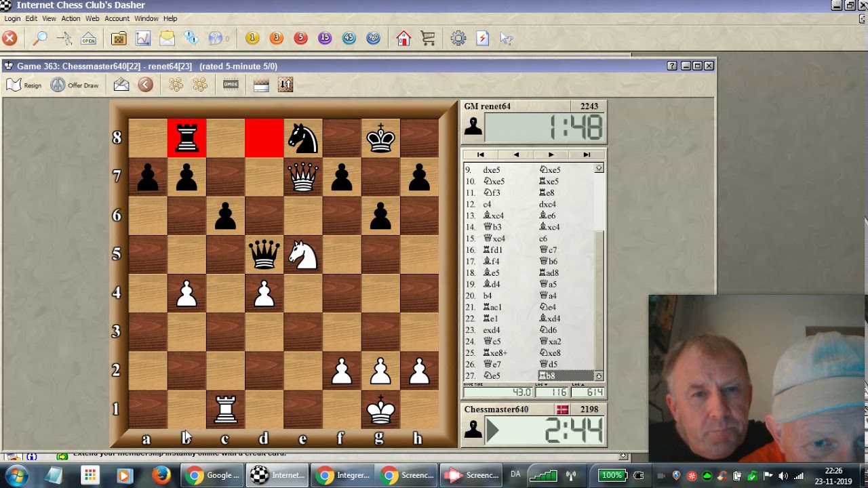Jump to the last move in move list
This screenshot has width=868, height=488.
tap(587, 155)
